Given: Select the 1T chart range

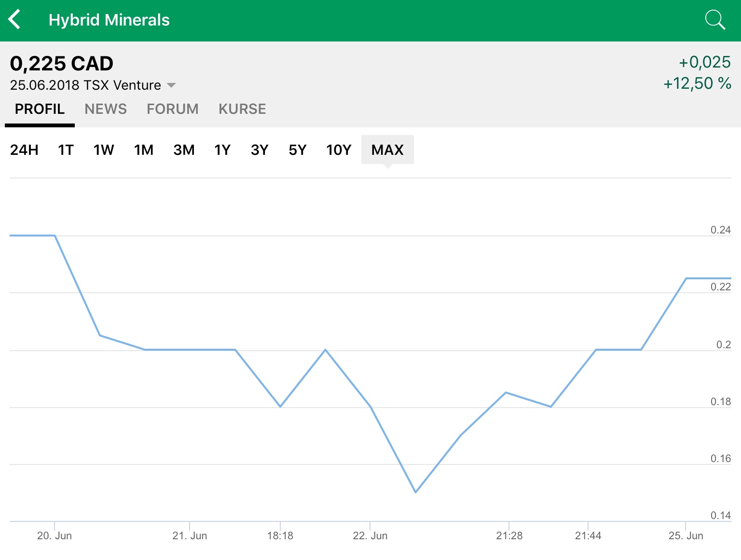Looking at the screenshot, I should [x=66, y=150].
